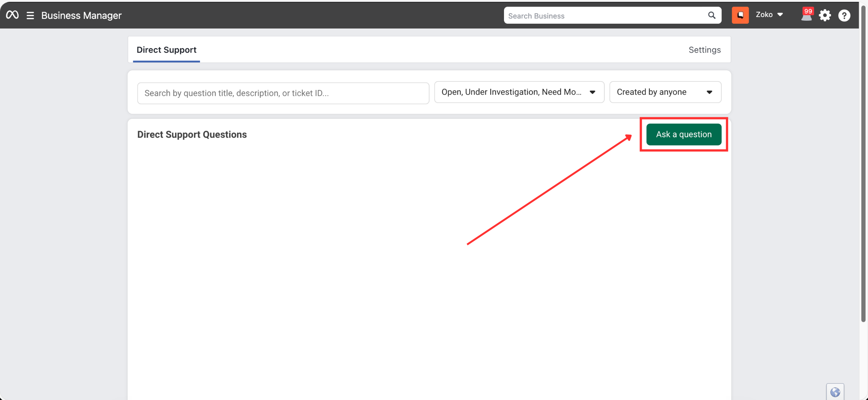
Task: Open the ticket status filter dropdown
Action: 519,92
